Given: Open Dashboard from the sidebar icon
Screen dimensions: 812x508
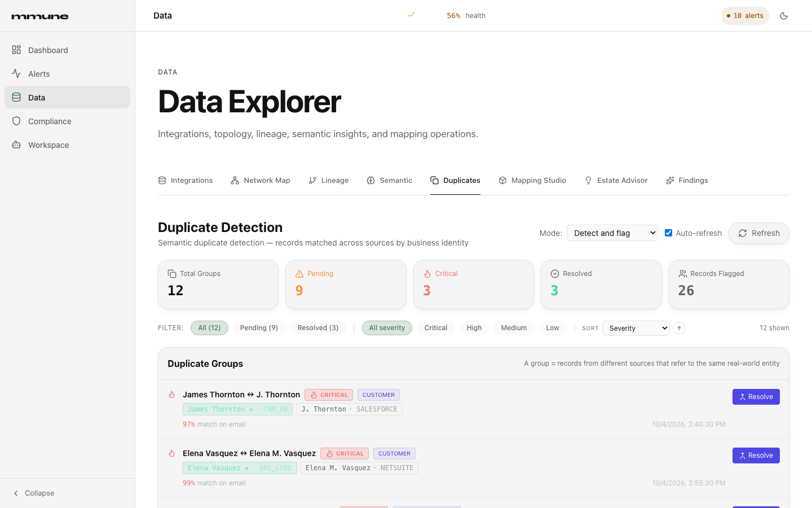Looking at the screenshot, I should [16, 50].
